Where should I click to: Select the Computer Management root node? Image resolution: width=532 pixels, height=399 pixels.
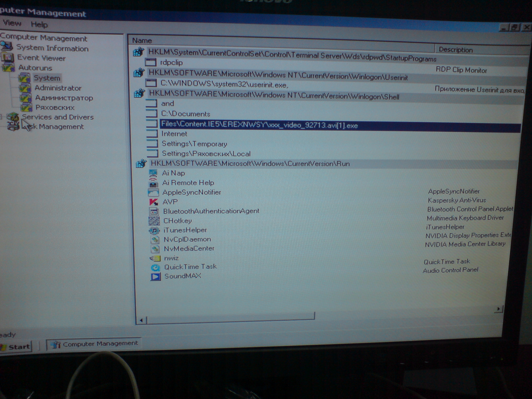[44, 37]
